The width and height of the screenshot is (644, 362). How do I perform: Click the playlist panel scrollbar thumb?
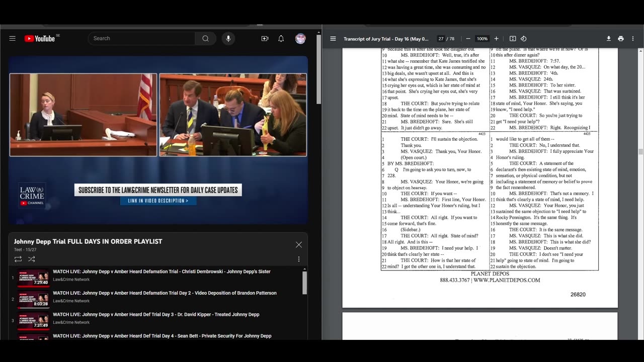coord(304,283)
